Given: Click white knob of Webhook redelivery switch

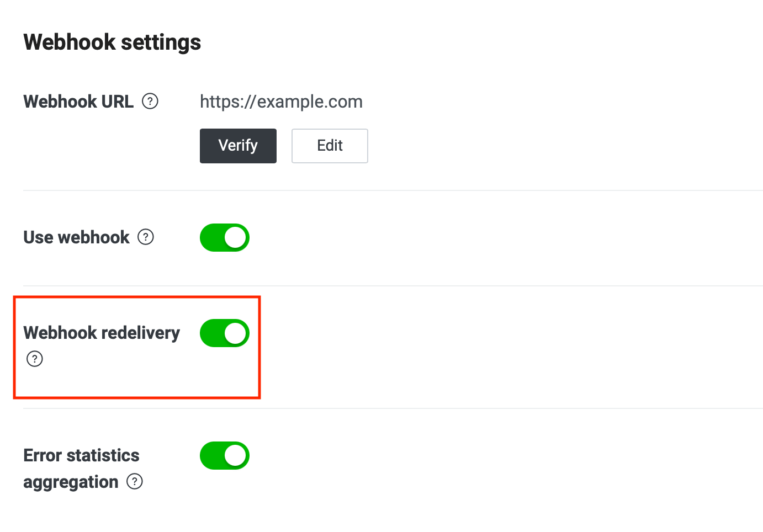Looking at the screenshot, I should tap(235, 333).
